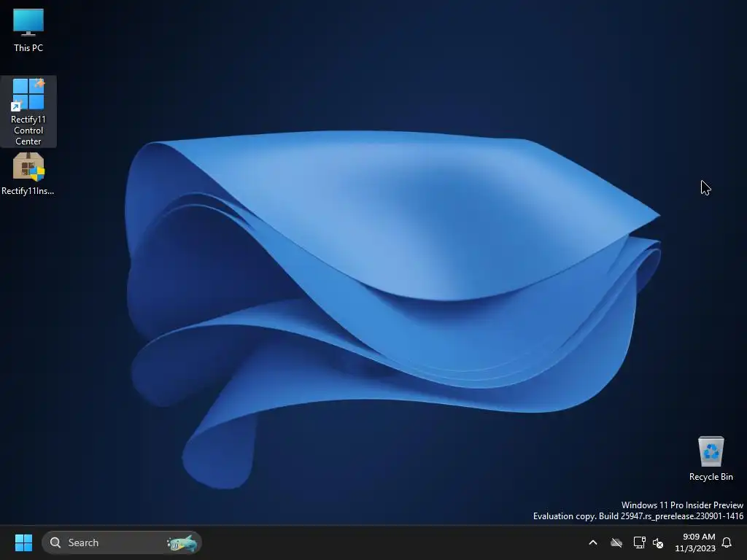
Task: Open the Windows Start menu
Action: tap(23, 542)
